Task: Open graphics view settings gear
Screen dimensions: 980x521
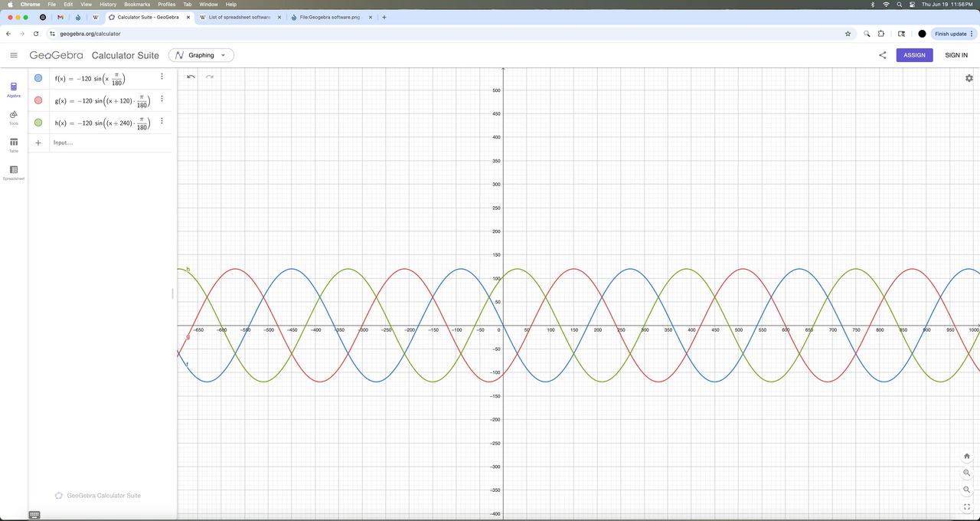Action: coord(969,78)
